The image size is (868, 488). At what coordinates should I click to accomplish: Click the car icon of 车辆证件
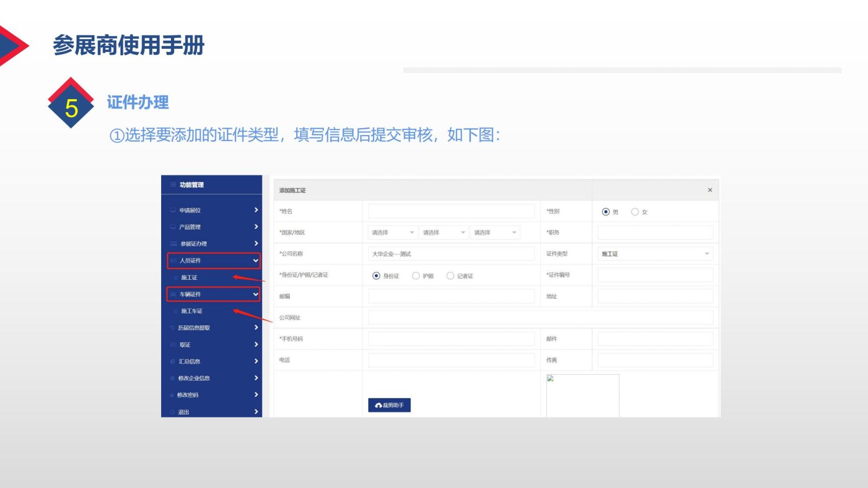(173, 294)
